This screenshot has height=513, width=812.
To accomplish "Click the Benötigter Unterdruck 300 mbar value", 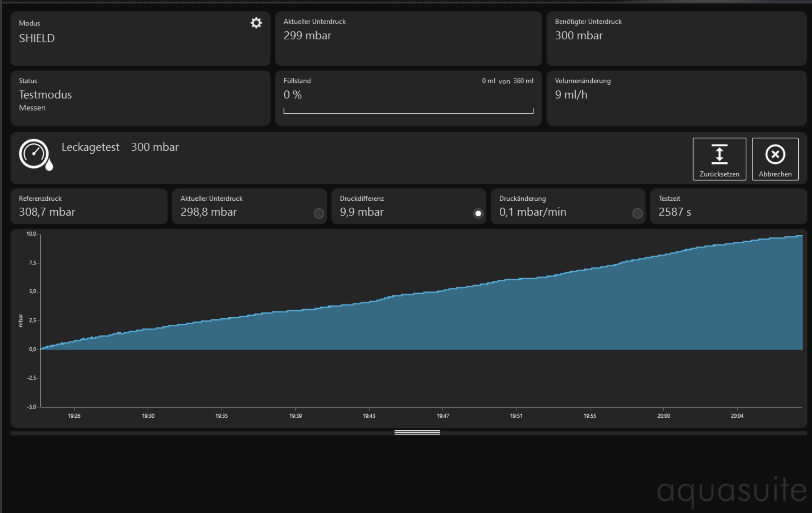I will (x=579, y=36).
